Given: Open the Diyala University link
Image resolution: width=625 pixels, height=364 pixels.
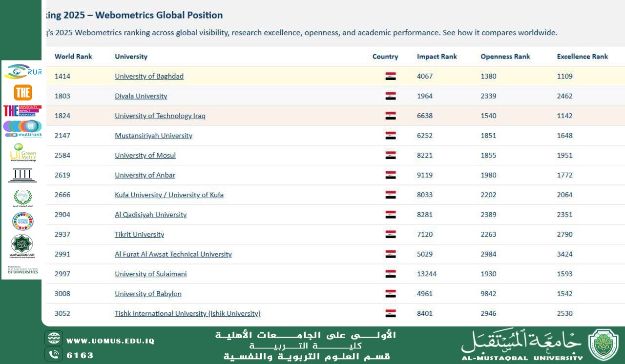Looking at the screenshot, I should tap(141, 96).
